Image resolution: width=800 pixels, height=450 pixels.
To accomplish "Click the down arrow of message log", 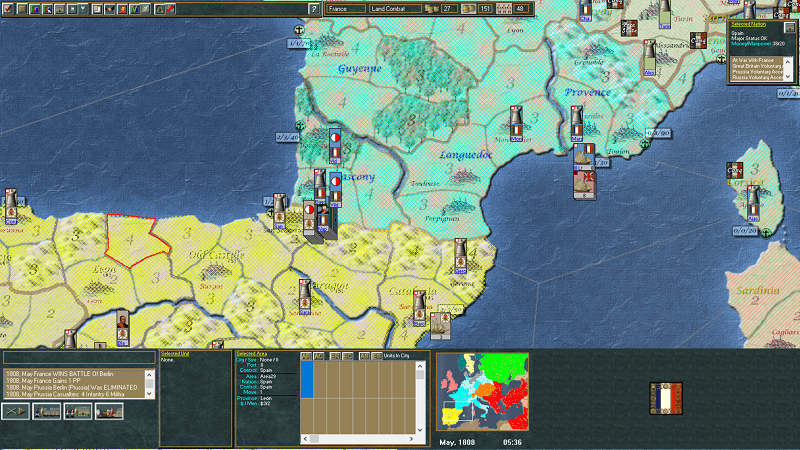I will 149,393.
